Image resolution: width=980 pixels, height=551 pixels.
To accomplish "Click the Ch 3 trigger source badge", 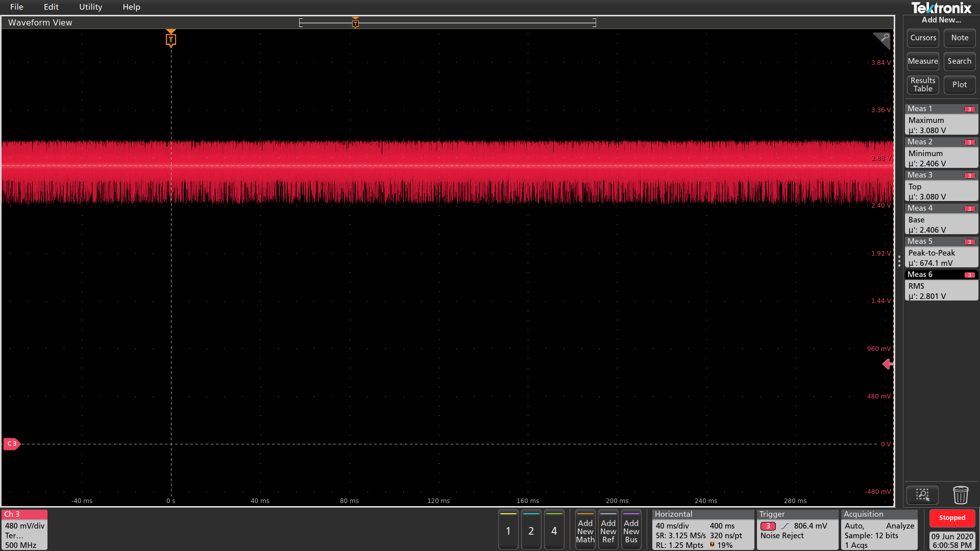I will click(x=768, y=526).
